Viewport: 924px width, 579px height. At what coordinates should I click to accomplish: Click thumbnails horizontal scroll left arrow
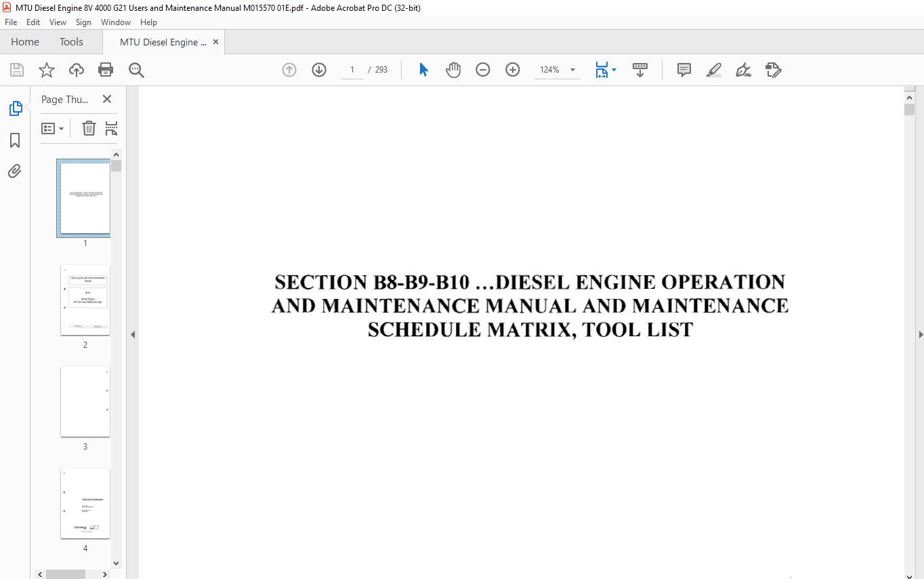pyautogui.click(x=41, y=574)
